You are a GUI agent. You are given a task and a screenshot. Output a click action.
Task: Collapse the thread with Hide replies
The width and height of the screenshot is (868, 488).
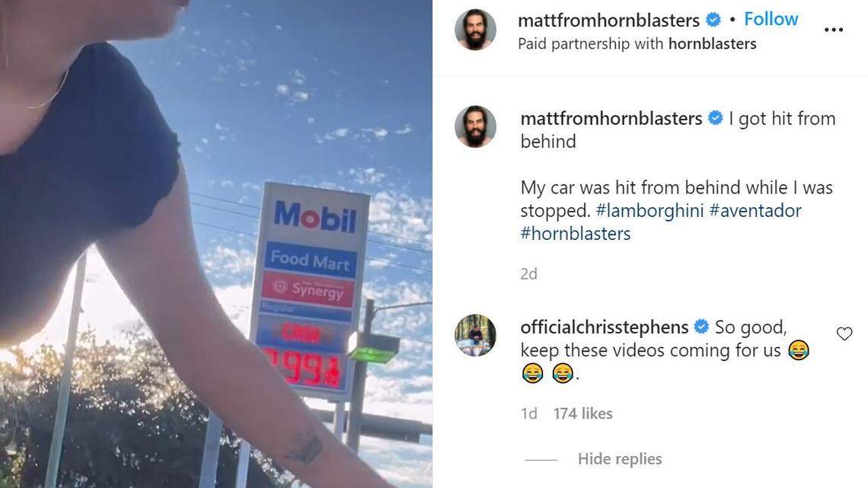620,458
